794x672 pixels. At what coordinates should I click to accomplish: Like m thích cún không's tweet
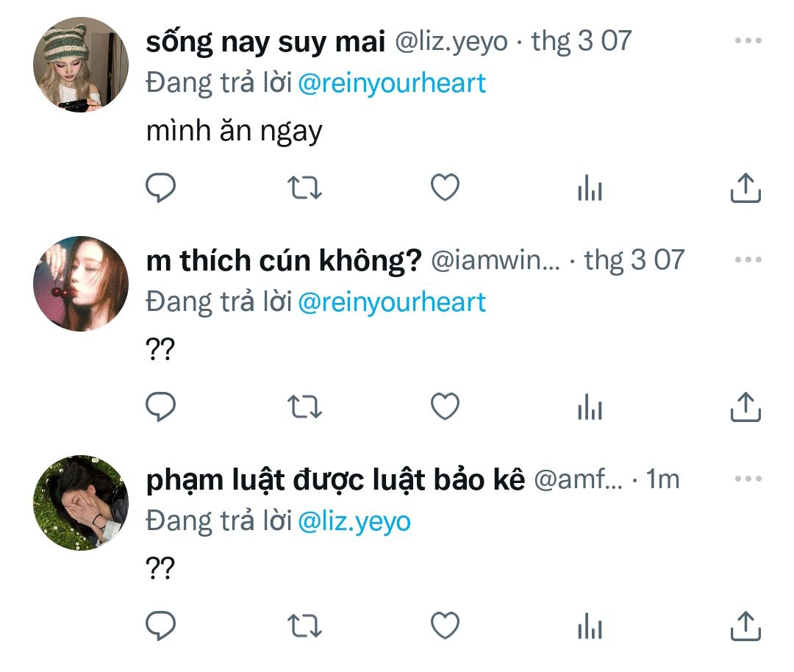(445, 407)
